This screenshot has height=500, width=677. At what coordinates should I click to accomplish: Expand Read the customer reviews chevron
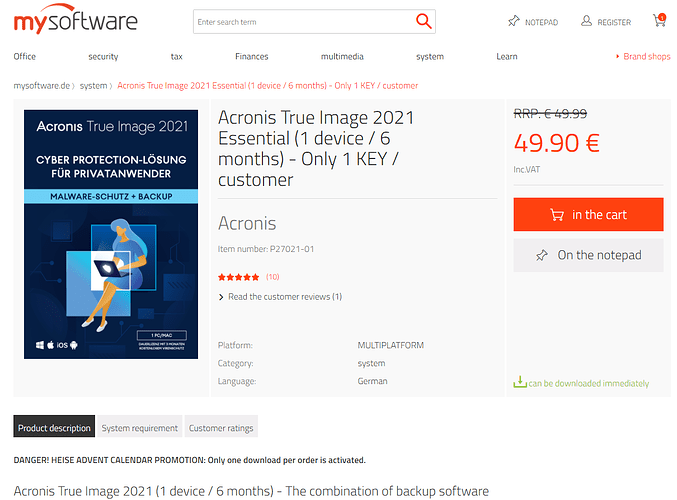click(x=221, y=297)
